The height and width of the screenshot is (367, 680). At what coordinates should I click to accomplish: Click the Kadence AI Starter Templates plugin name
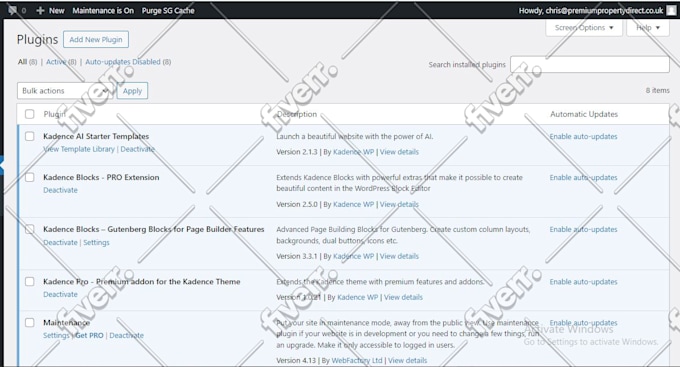[96, 136]
